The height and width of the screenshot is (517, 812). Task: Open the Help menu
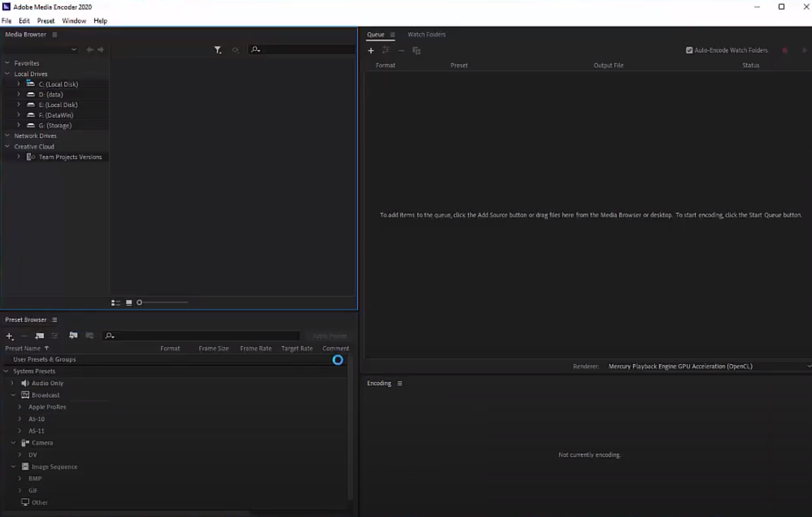pos(100,21)
